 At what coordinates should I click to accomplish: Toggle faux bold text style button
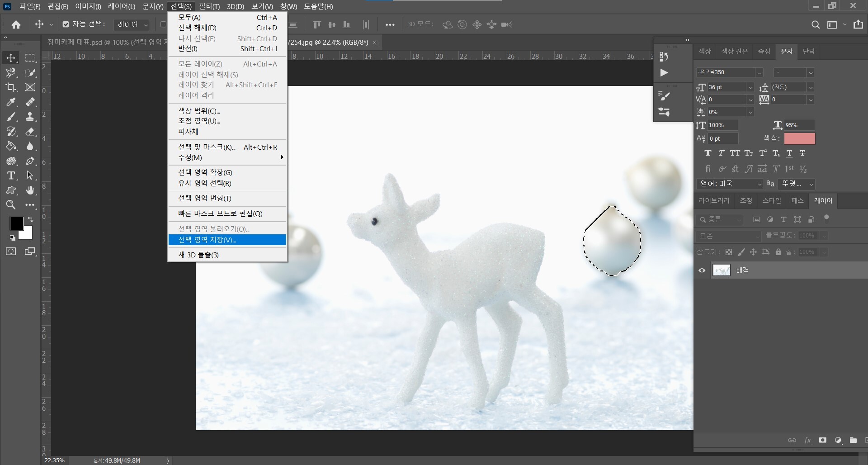(708, 153)
